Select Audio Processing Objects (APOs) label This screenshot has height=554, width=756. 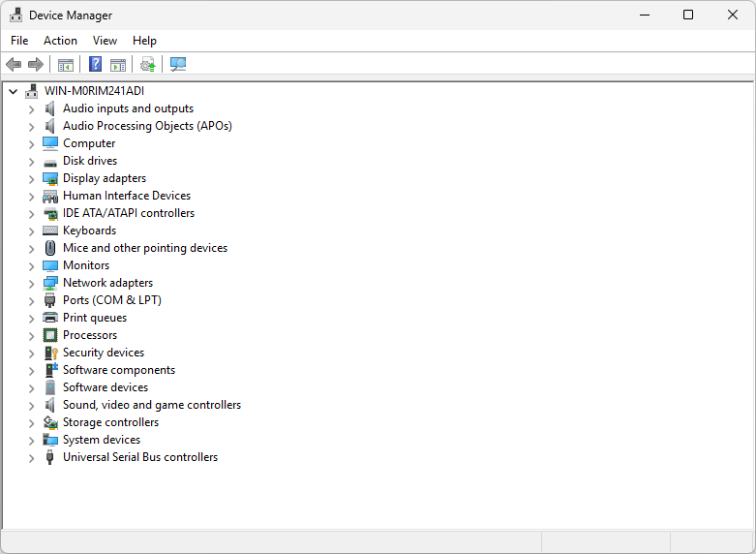(x=147, y=126)
